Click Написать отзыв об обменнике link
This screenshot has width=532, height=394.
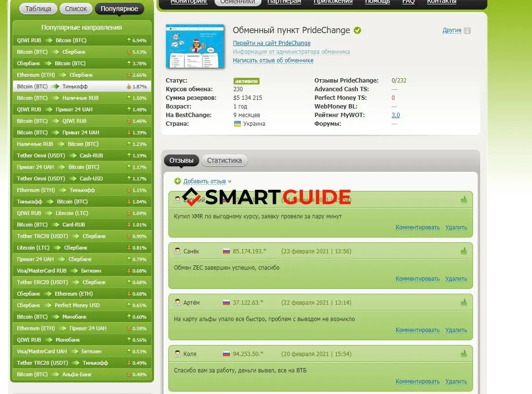273,60
